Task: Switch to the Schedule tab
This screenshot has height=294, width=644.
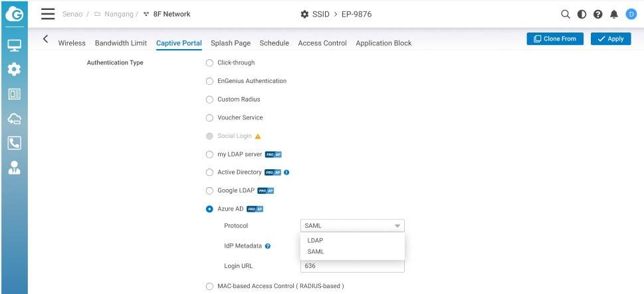Action: [274, 43]
